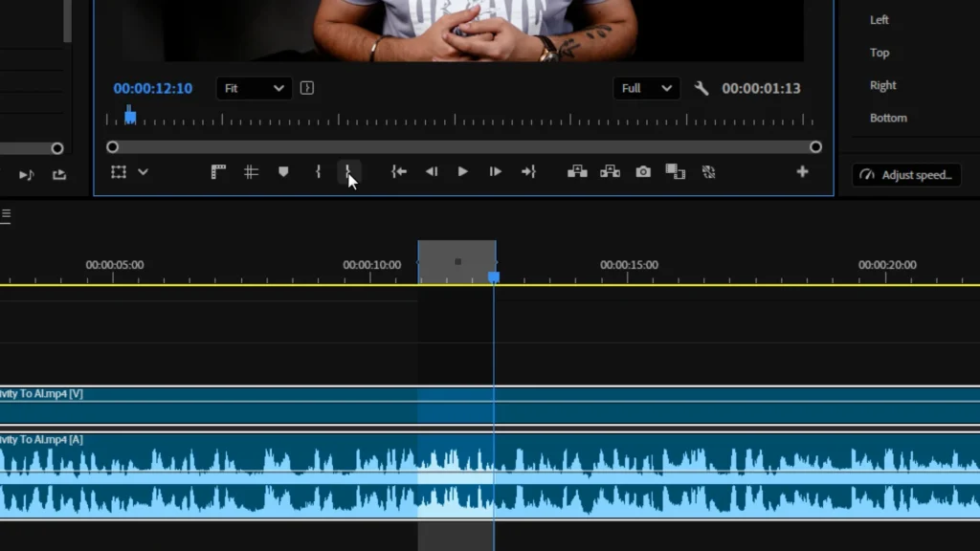980x551 pixels.
Task: Click the Extract button
Action: pyautogui.click(x=610, y=172)
